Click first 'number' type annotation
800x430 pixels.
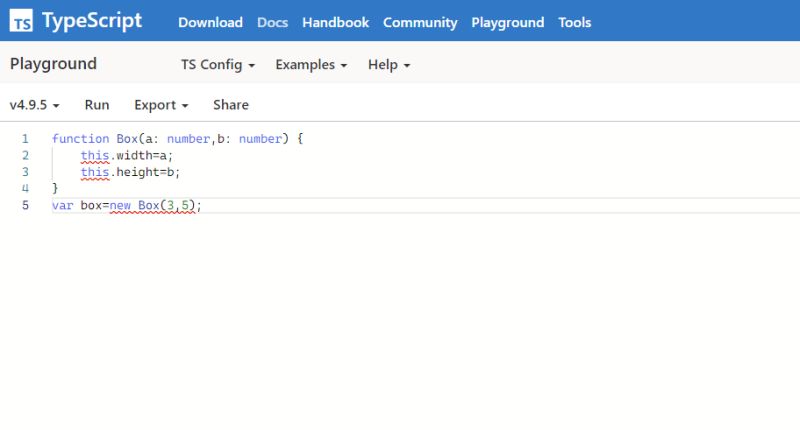(x=188, y=139)
